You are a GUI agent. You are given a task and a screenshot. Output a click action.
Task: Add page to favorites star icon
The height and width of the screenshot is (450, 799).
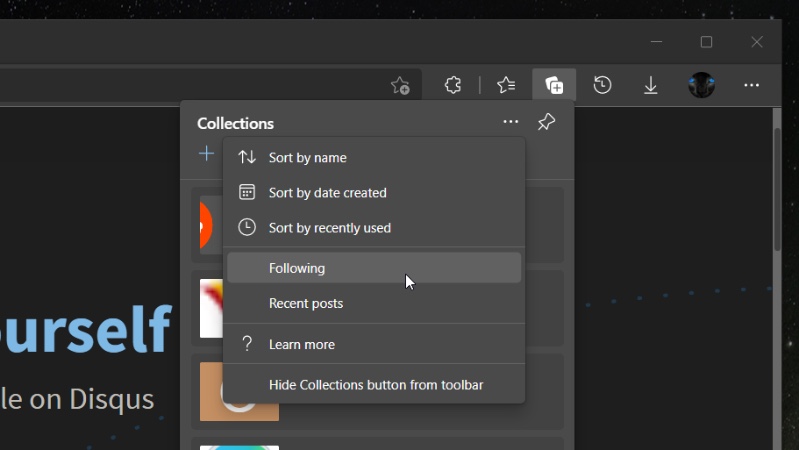[x=400, y=86]
